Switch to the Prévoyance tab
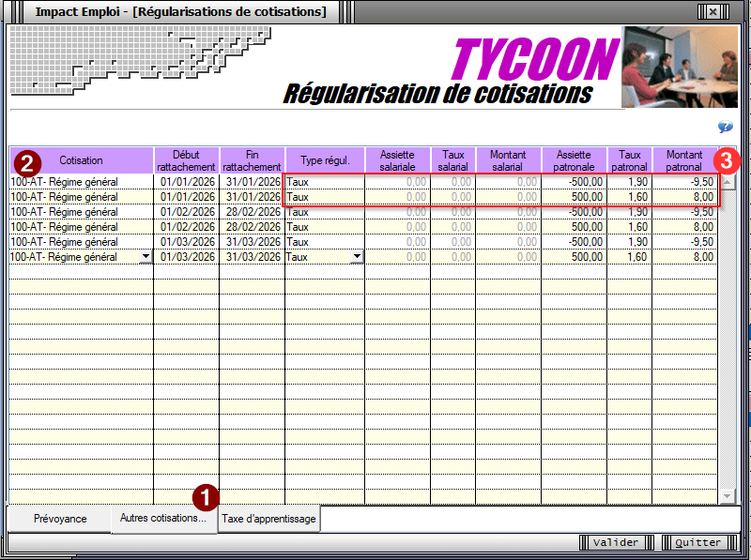Screen dimensions: 751x560 60,519
